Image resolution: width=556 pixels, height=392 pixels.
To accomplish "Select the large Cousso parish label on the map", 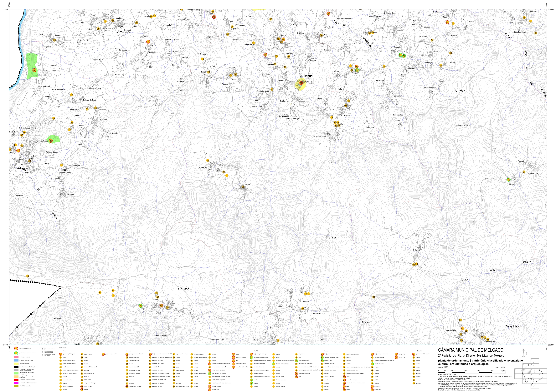I will click(x=184, y=289).
